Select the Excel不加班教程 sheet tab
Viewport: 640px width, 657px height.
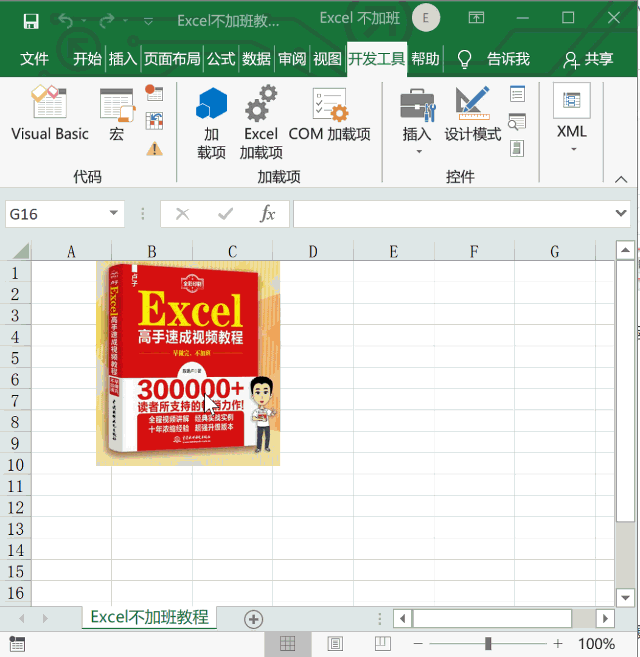150,617
